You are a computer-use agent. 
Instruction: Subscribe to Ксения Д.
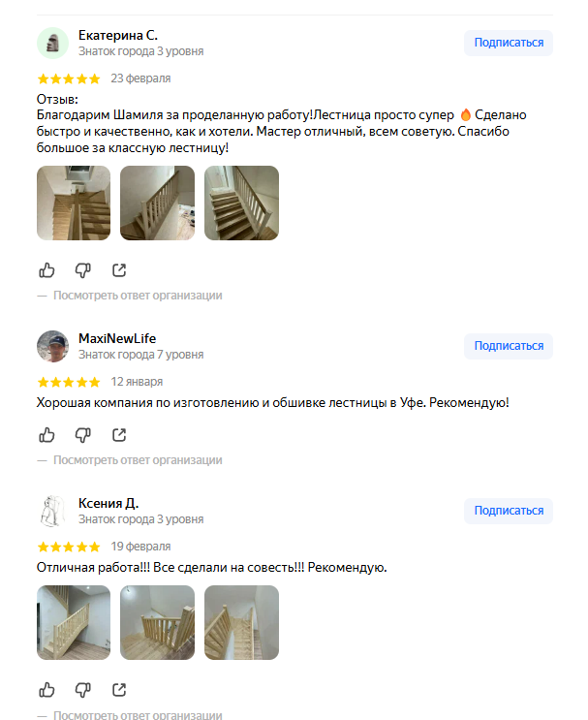pyautogui.click(x=509, y=511)
